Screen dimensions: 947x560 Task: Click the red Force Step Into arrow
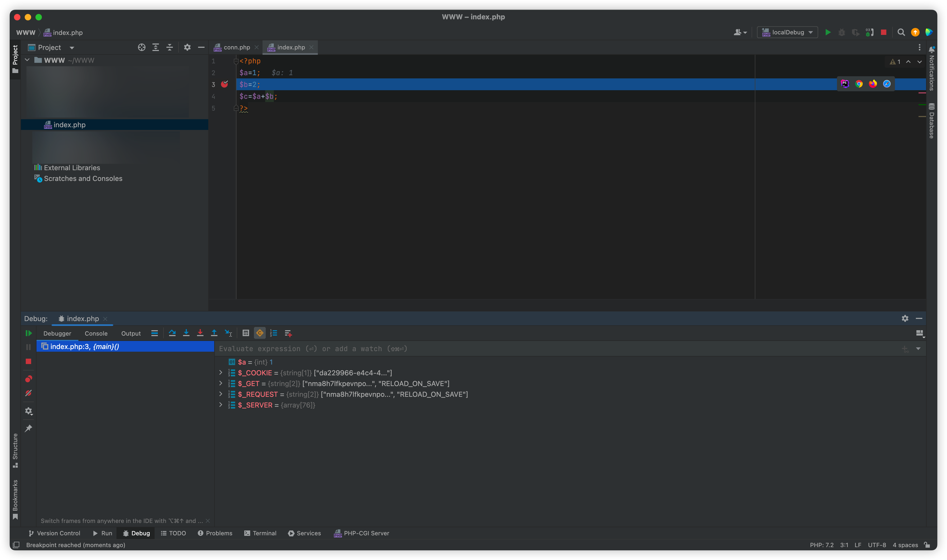click(x=200, y=333)
